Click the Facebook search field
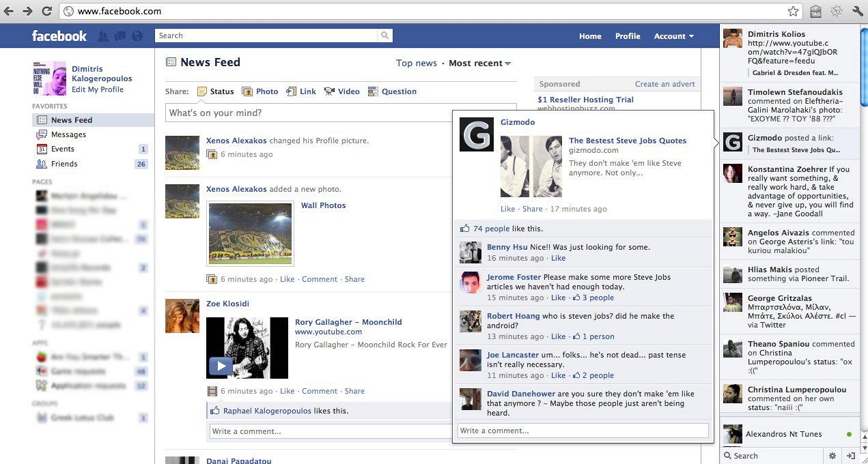The height and width of the screenshot is (464, 868). (267, 35)
